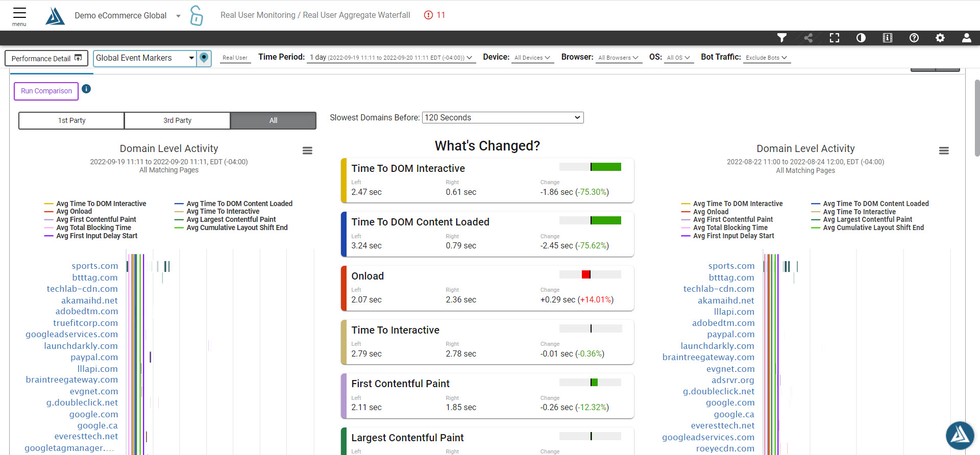Open Time Period 1 day dropdown
Image resolution: width=980 pixels, height=455 pixels.
click(391, 58)
